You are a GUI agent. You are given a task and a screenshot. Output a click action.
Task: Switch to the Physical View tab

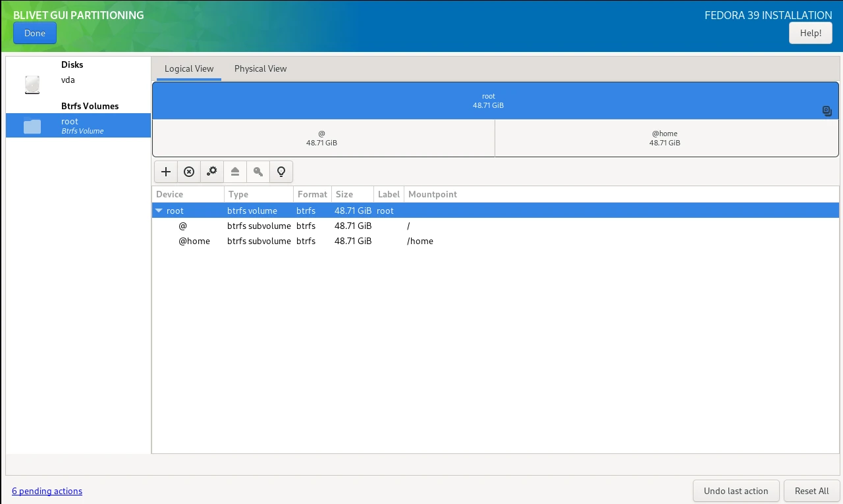click(x=261, y=68)
